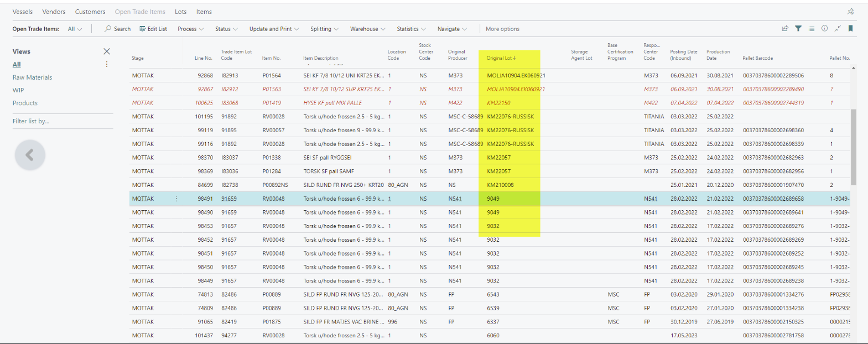The image size is (868, 344).
Task: Go to the Lots tab
Action: point(180,12)
